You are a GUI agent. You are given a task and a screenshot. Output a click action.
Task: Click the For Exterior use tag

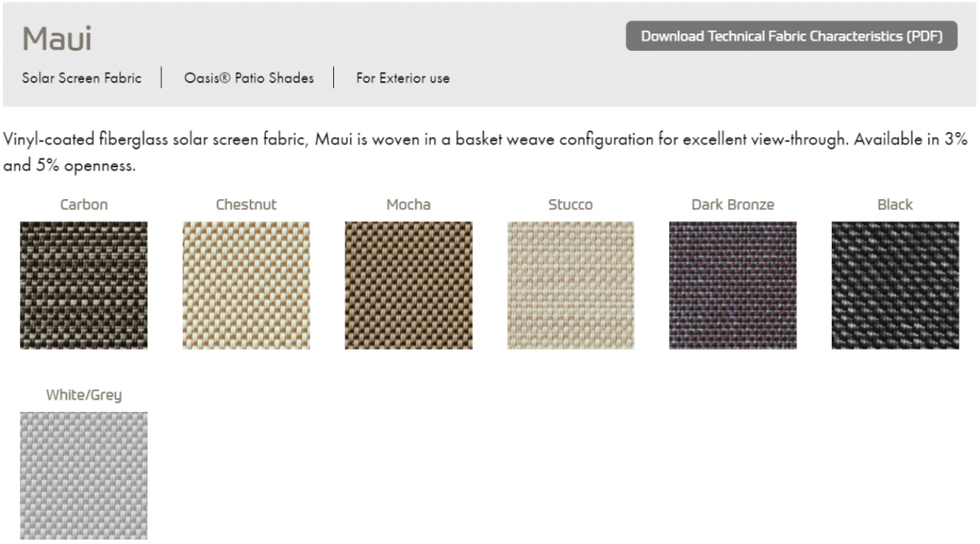[x=403, y=78]
